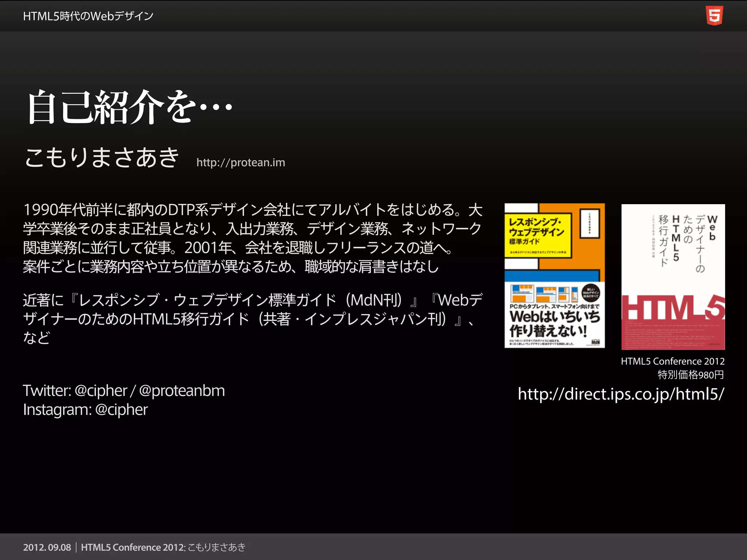The width and height of the screenshot is (747, 560).
Task: Click the orange responsive web design book cover
Action: click(554, 275)
